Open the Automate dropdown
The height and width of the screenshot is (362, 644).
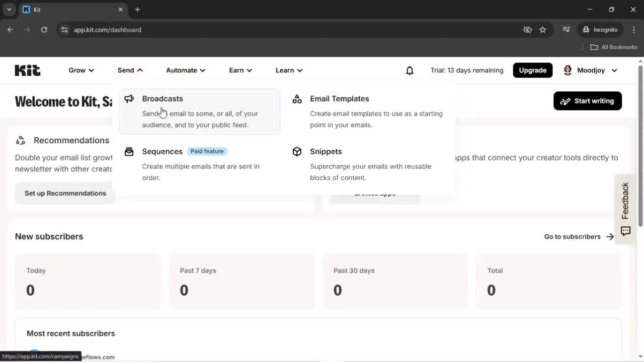tap(185, 70)
